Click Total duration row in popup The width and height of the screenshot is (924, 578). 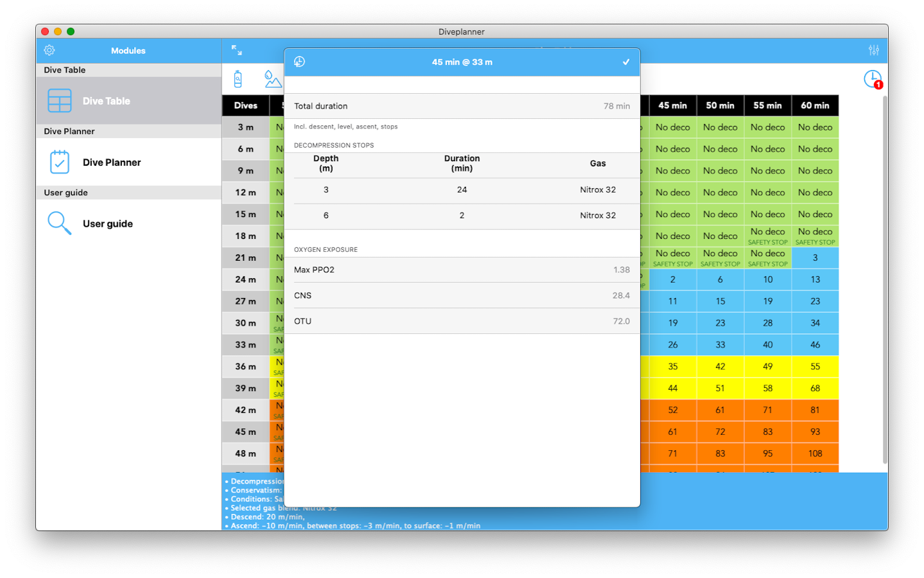tap(462, 106)
